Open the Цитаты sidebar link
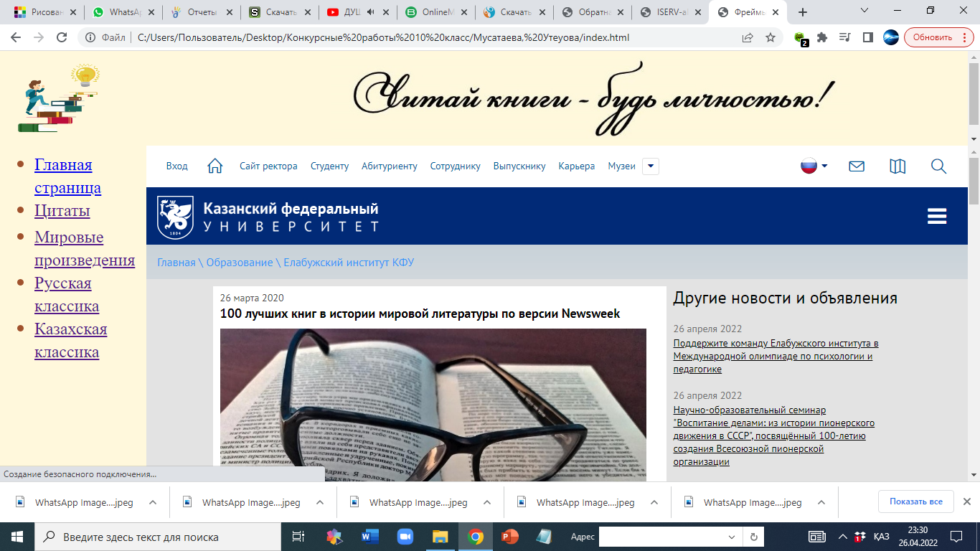 pos(62,211)
